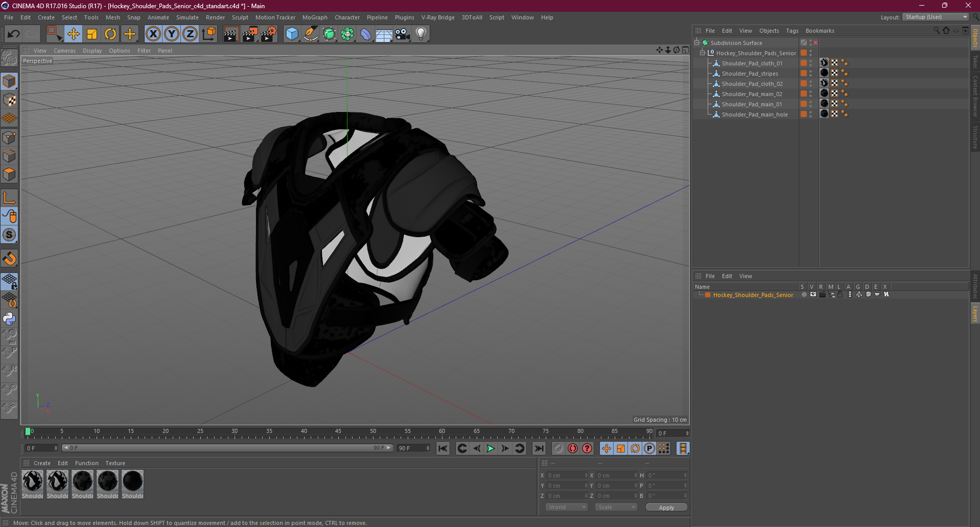Click the camera object icon

coord(403,34)
